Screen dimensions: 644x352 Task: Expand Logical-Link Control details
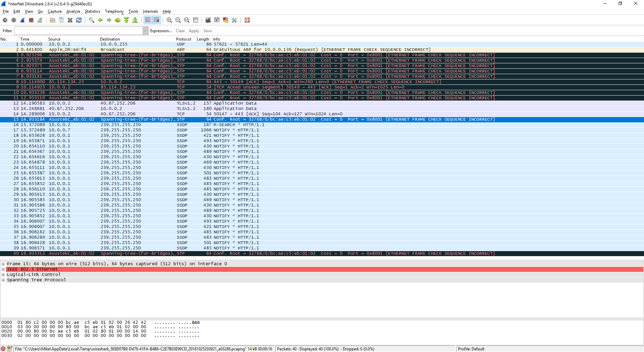coord(3,275)
